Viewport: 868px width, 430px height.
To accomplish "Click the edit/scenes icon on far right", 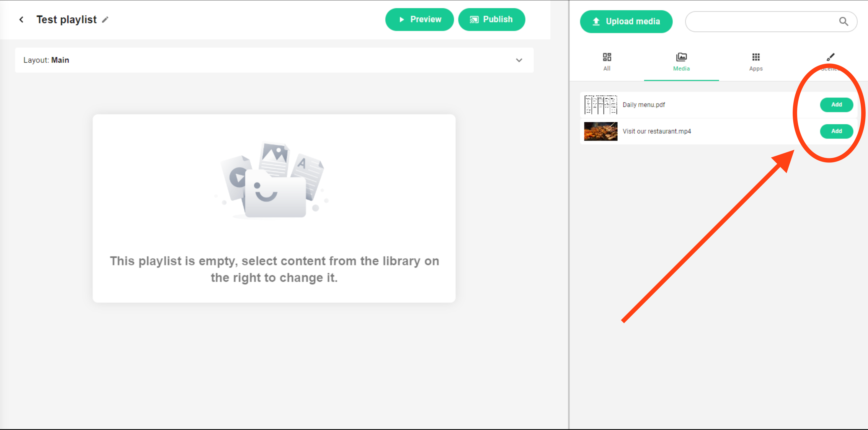I will pos(830,57).
